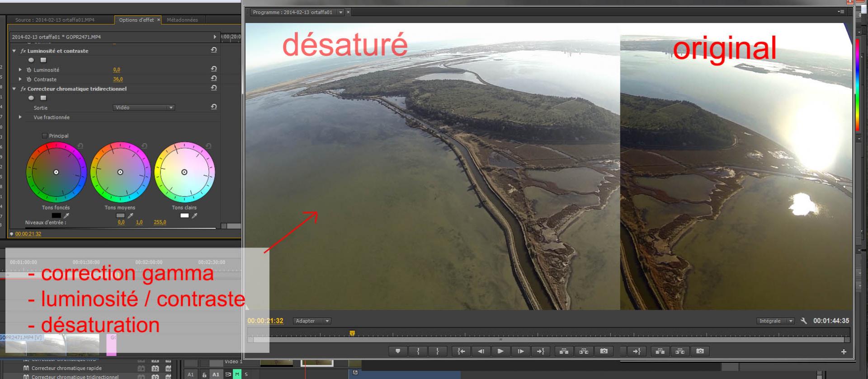Switch to the Source monitor tab
Image resolution: width=868 pixels, height=379 pixels.
55,20
